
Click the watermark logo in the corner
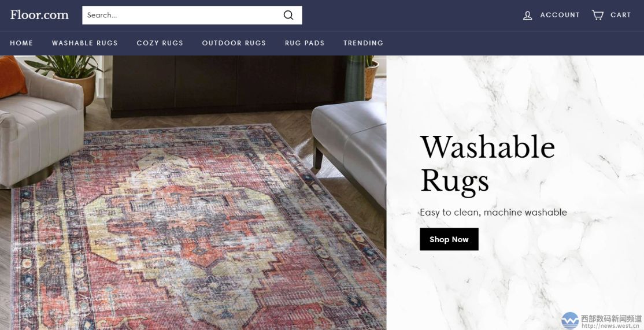569,320
